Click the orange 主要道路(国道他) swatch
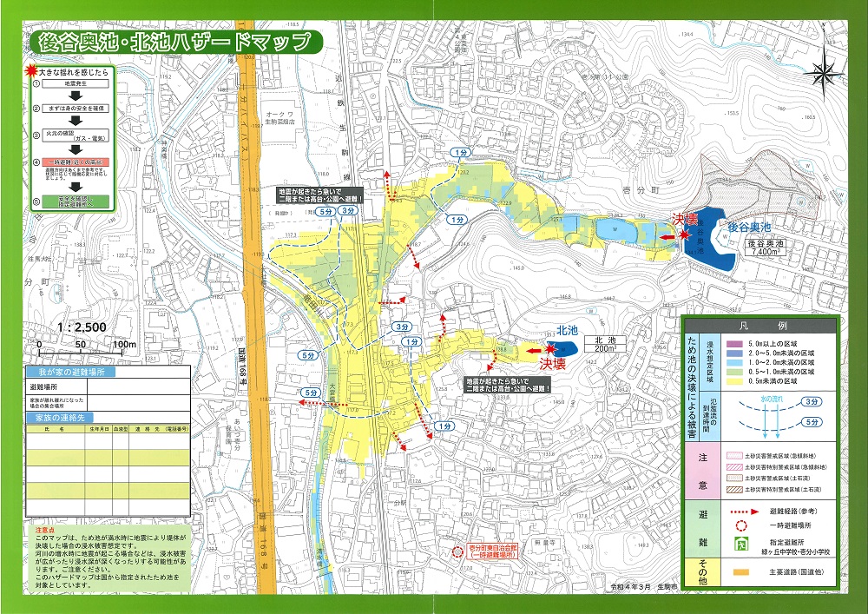The image size is (868, 614). point(742,571)
